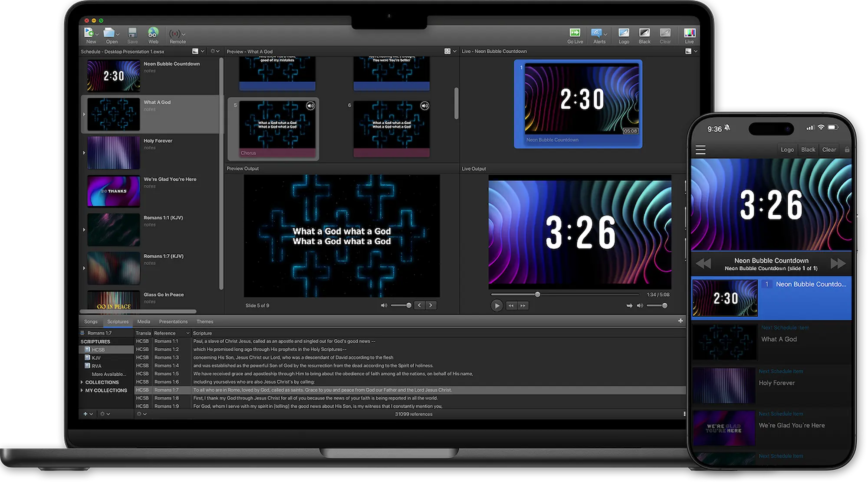Mute audio on slide 5 of What A God
868x482 pixels.
pyautogui.click(x=311, y=105)
